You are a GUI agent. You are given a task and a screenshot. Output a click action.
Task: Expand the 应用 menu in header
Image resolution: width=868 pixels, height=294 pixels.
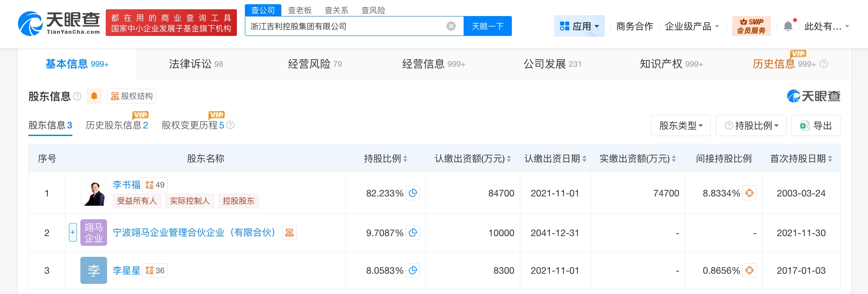coord(579,26)
